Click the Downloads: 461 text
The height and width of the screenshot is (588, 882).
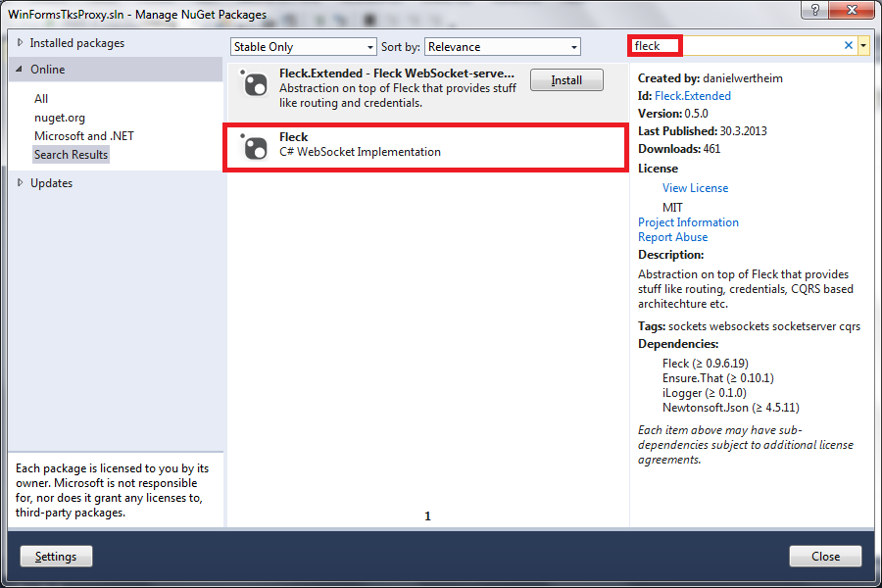click(679, 149)
